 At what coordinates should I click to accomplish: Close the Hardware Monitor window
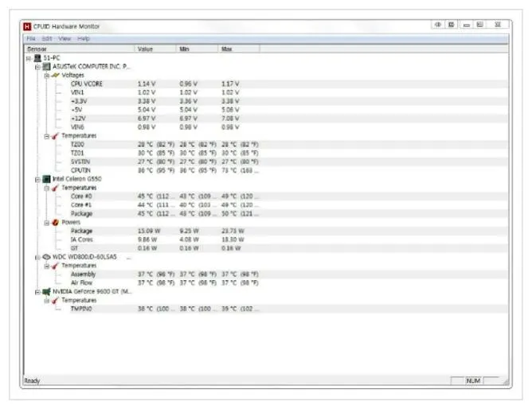tap(498, 25)
